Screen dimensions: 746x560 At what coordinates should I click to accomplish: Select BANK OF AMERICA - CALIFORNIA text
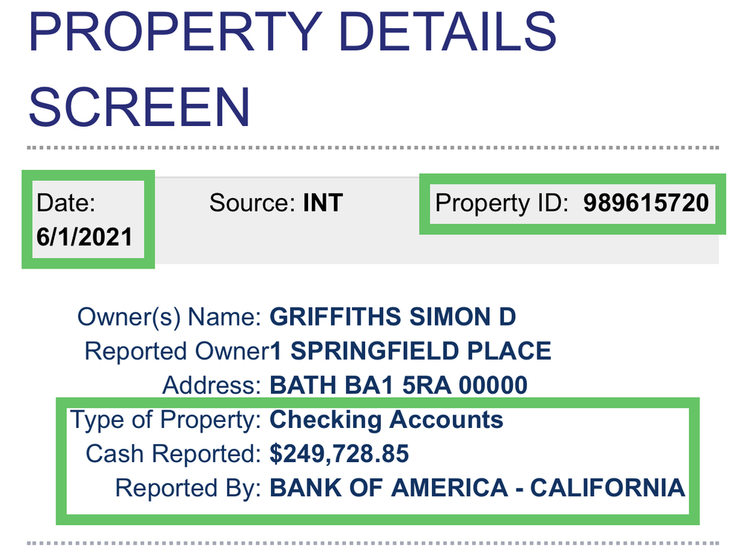click(478, 488)
